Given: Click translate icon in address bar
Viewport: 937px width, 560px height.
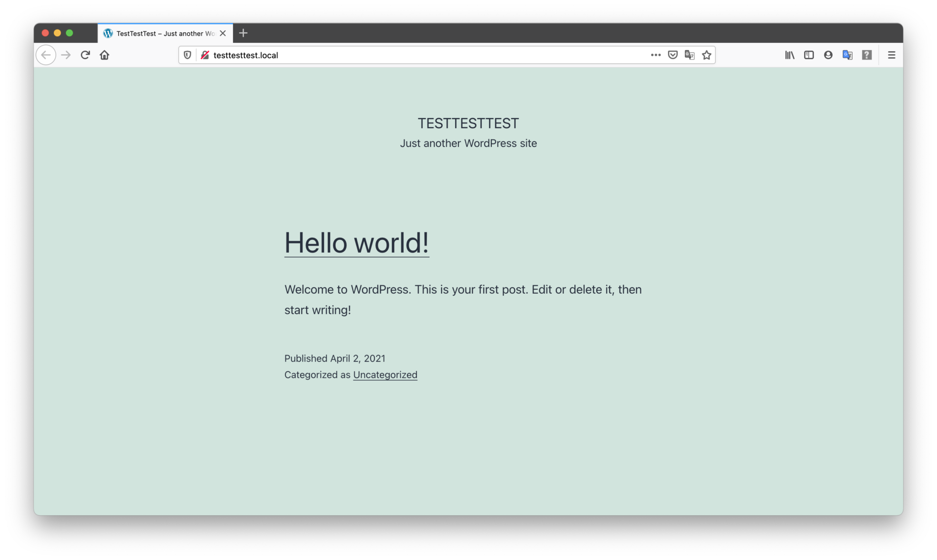Looking at the screenshot, I should point(690,55).
